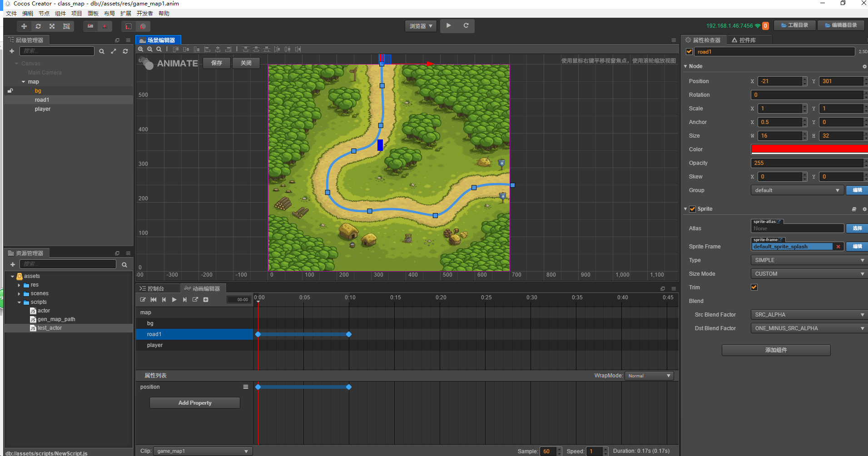This screenshot has height=456, width=868.
Task: Open Sprite Type SIMPLE dropdown
Action: coord(809,260)
